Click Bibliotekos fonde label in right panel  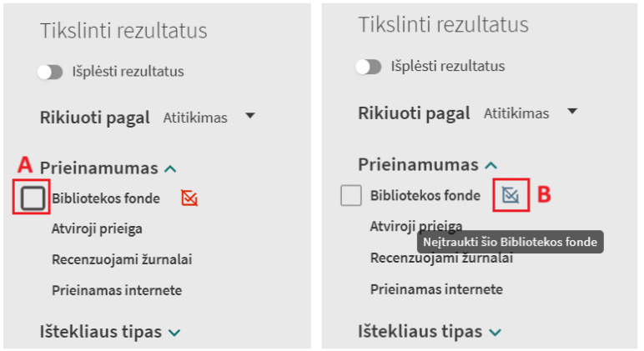tap(427, 196)
